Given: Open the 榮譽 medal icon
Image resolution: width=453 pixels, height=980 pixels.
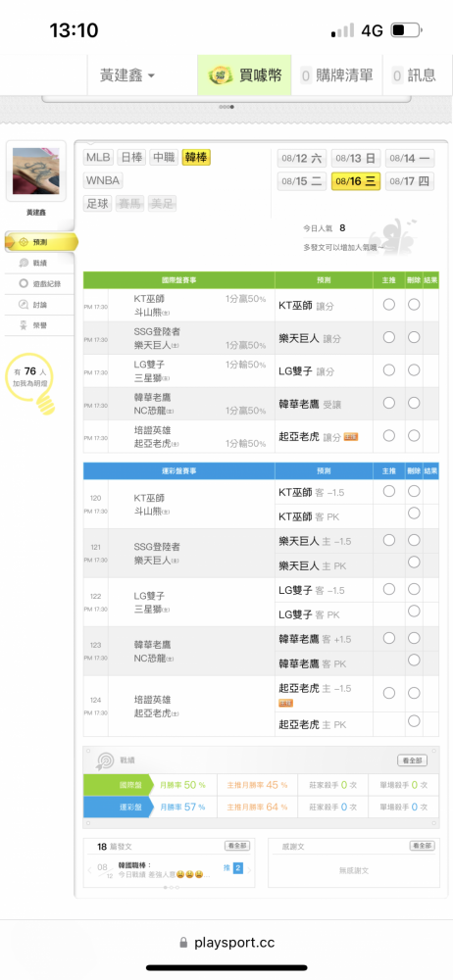Looking at the screenshot, I should pos(24,325).
